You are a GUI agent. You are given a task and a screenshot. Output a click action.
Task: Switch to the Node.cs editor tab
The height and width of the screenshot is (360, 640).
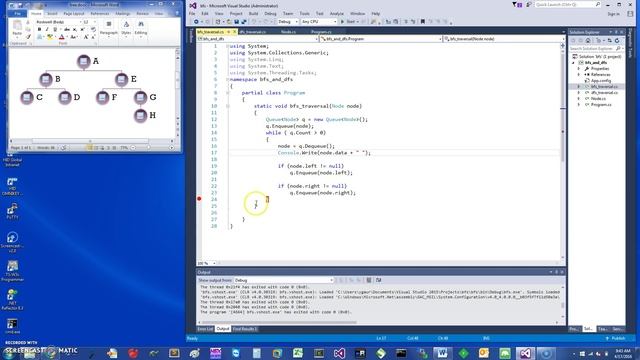tap(288, 31)
